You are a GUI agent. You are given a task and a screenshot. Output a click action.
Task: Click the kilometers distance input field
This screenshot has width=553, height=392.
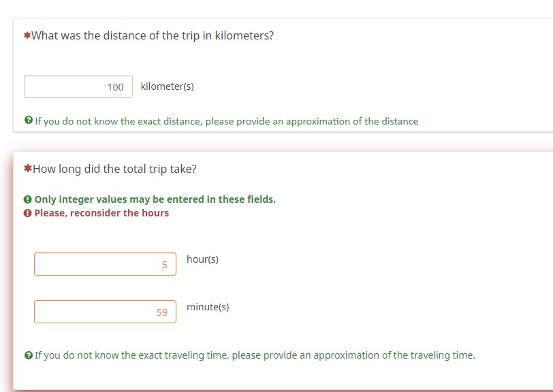[78, 86]
